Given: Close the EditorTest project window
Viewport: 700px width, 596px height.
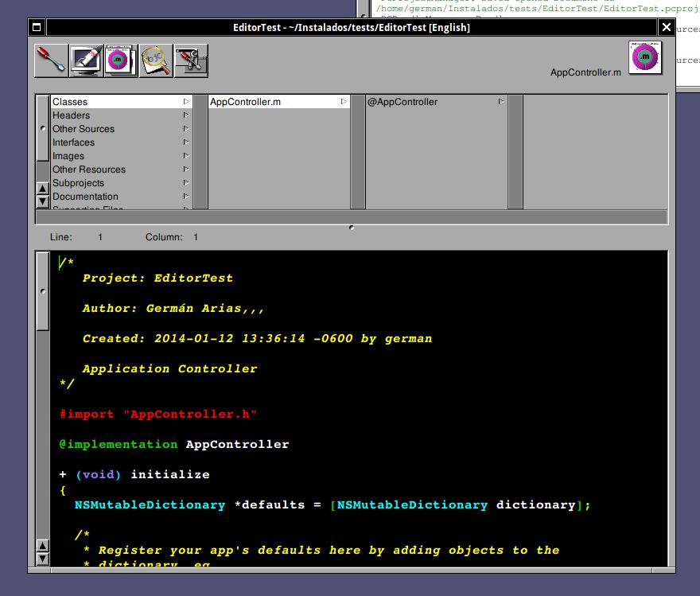Looking at the screenshot, I should [x=667, y=27].
